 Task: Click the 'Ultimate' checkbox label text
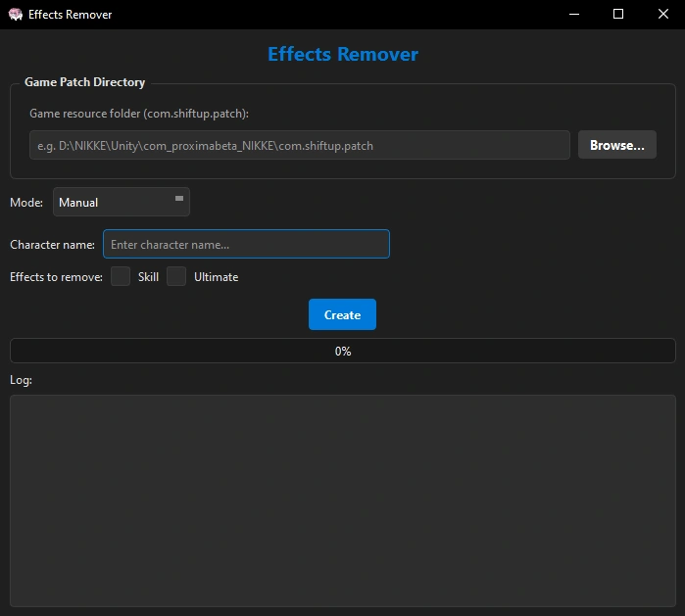click(217, 277)
